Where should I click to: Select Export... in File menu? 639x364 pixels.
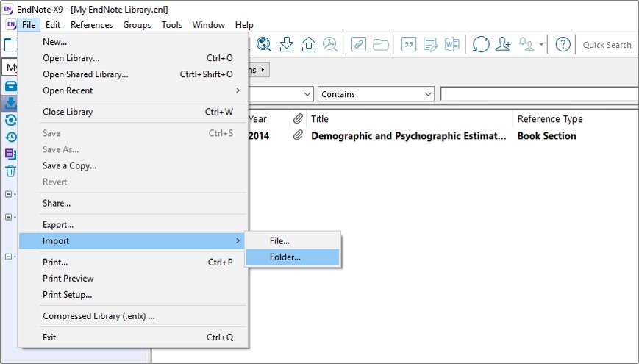(x=133, y=224)
